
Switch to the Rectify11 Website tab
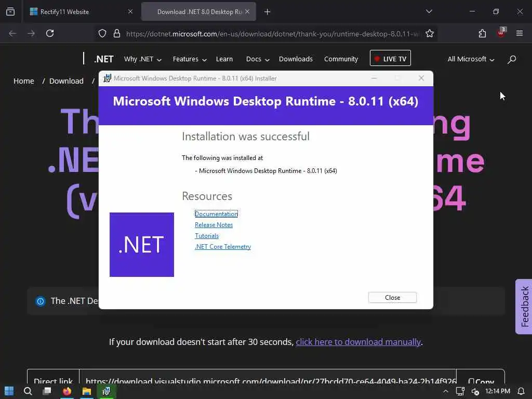click(x=81, y=12)
